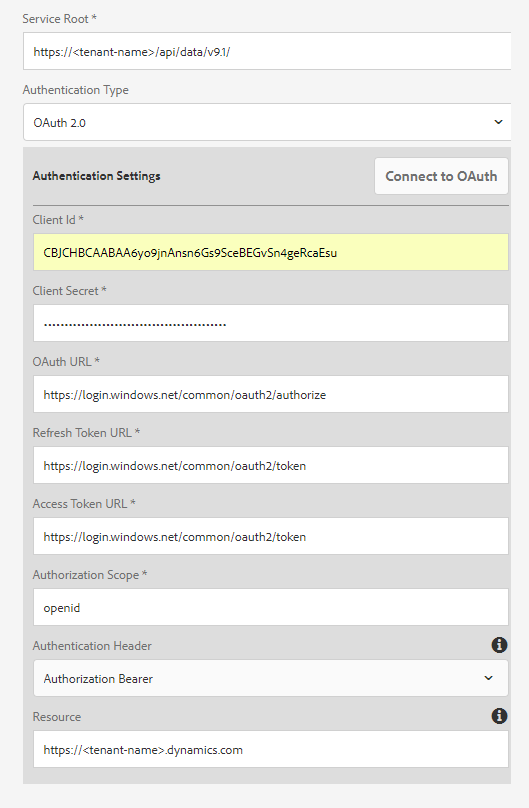Expand Authentication Type via its chevron arrow
The height and width of the screenshot is (808, 529).
pyautogui.click(x=498, y=122)
